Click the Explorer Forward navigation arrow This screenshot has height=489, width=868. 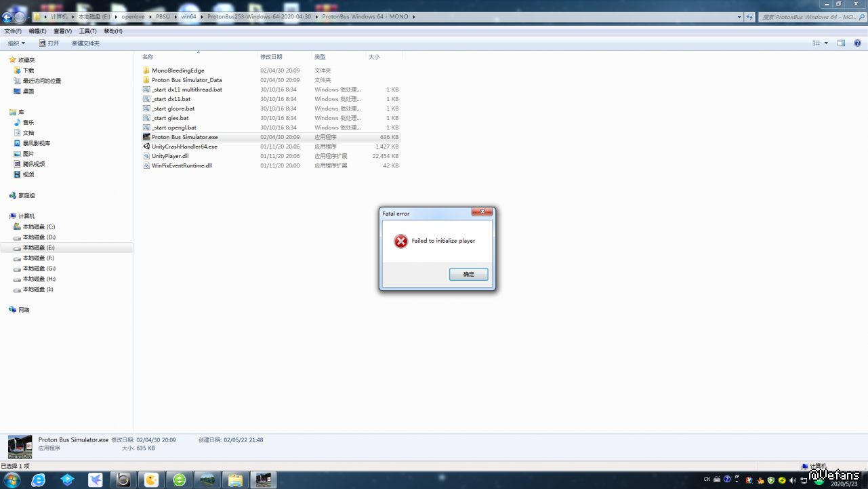click(20, 17)
